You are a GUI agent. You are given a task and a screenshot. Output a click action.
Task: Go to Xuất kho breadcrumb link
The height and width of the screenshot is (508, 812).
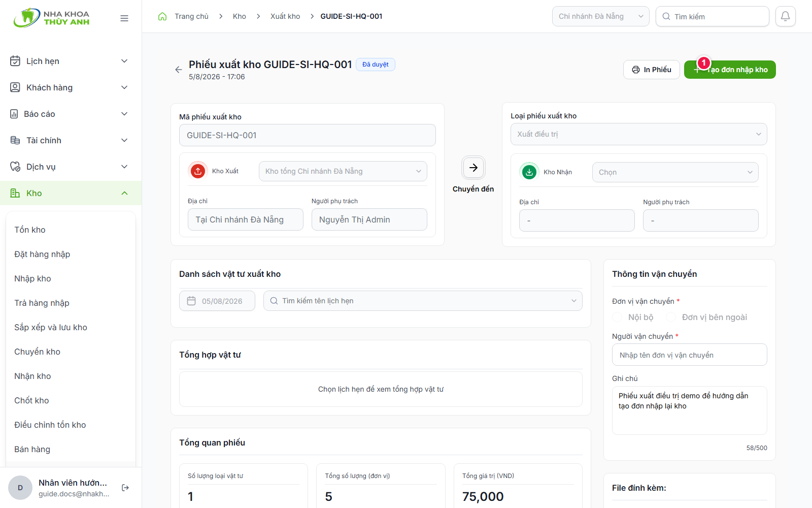point(285,16)
